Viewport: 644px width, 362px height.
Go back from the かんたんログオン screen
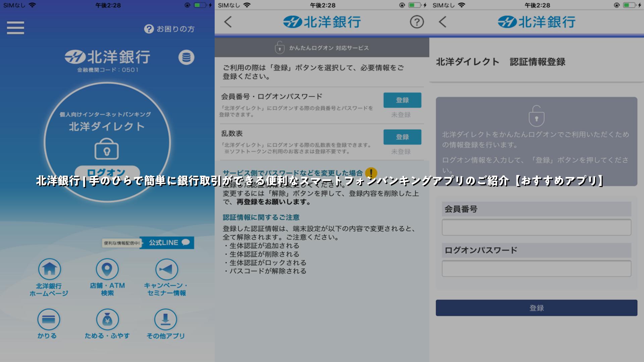pos(228,22)
